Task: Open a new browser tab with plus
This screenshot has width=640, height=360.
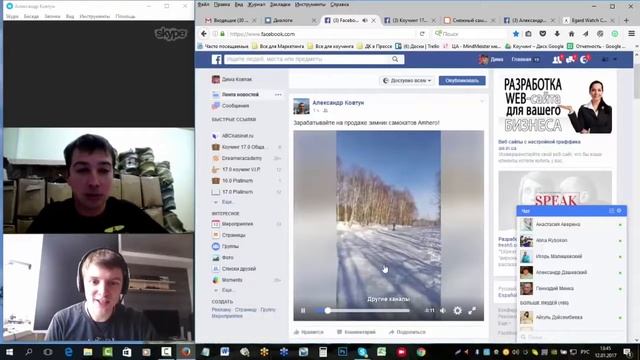Action: pyautogui.click(x=627, y=20)
